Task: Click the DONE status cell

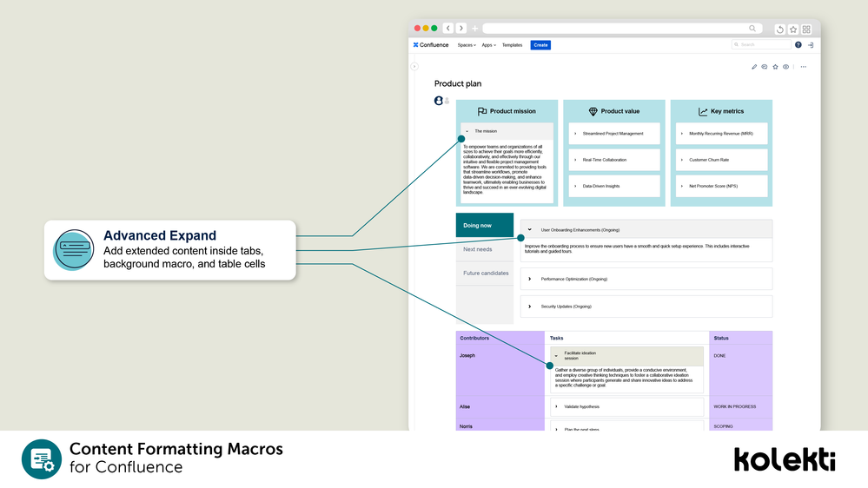Action: tap(740, 370)
